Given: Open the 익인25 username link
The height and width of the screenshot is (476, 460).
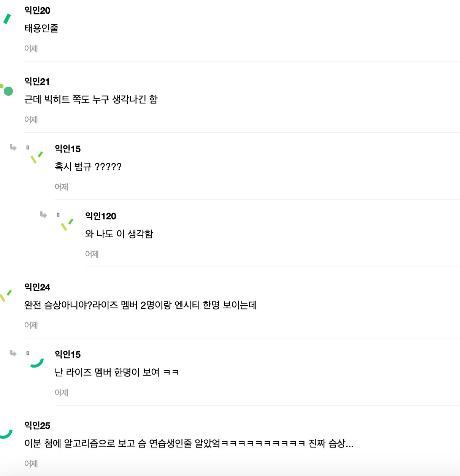Looking at the screenshot, I should click(x=37, y=426).
